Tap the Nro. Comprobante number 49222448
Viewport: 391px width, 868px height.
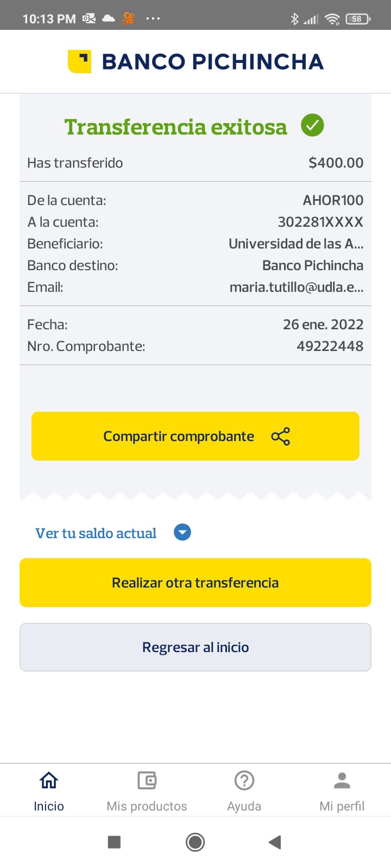(x=330, y=346)
